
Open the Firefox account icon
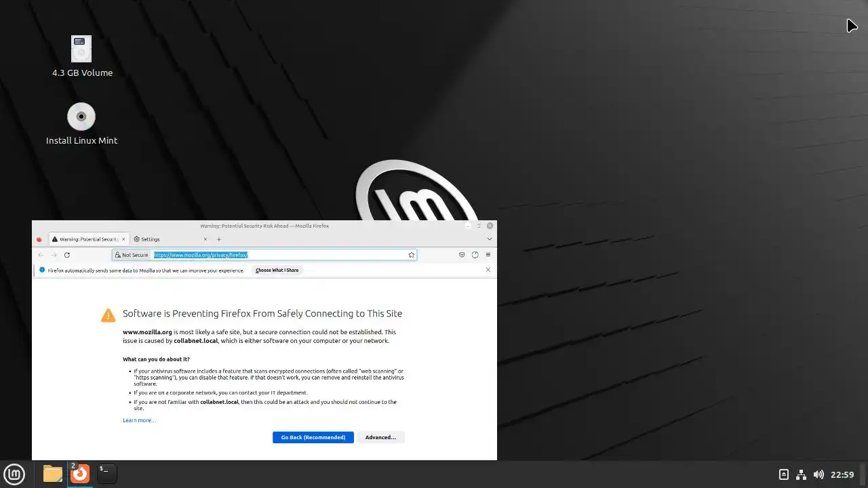tap(475, 255)
